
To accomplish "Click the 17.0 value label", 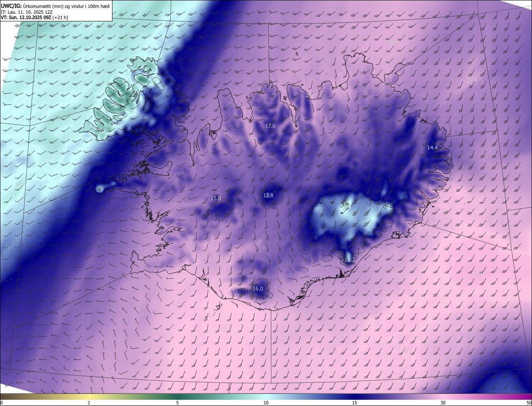I will (x=270, y=126).
